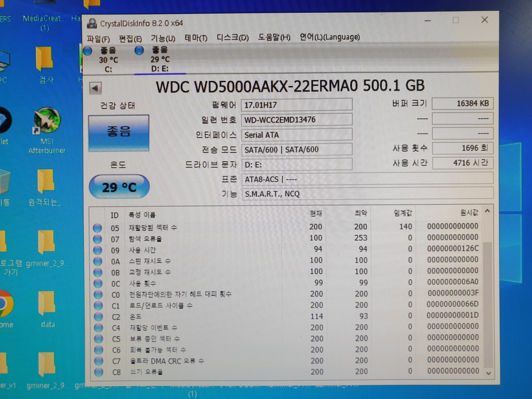Click the features field S.M.A.R.T., NCQ
532x399 pixels.
(367, 194)
